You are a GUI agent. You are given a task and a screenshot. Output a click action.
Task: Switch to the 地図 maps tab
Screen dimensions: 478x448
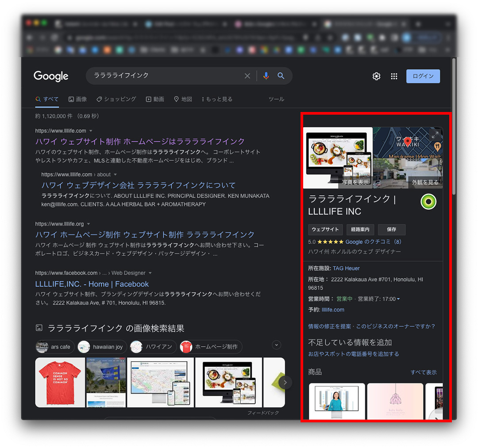click(x=183, y=99)
